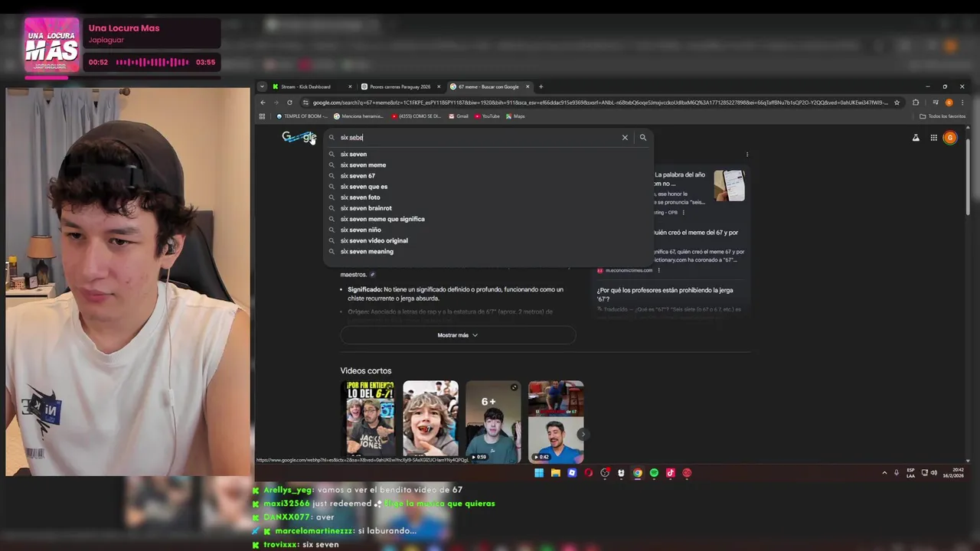Screen dimensions: 980x551
Task: Open the Windows Start menu
Action: pyautogui.click(x=539, y=473)
